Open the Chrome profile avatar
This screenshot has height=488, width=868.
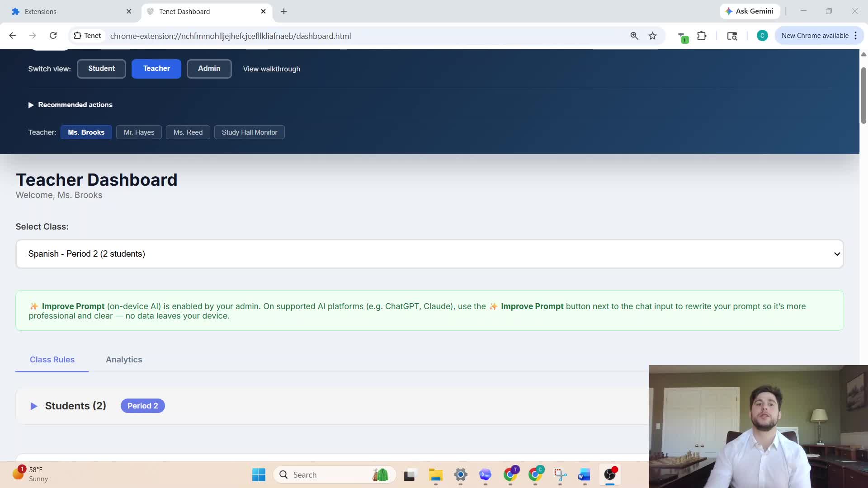762,36
